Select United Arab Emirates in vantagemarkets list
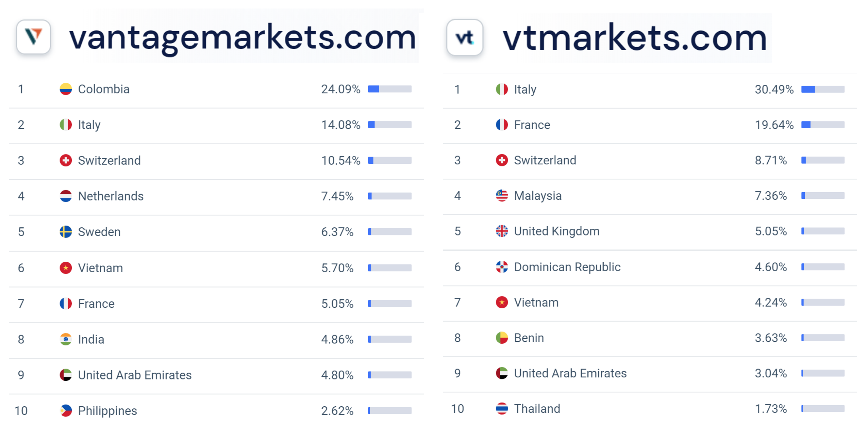The width and height of the screenshot is (868, 439). tap(135, 375)
